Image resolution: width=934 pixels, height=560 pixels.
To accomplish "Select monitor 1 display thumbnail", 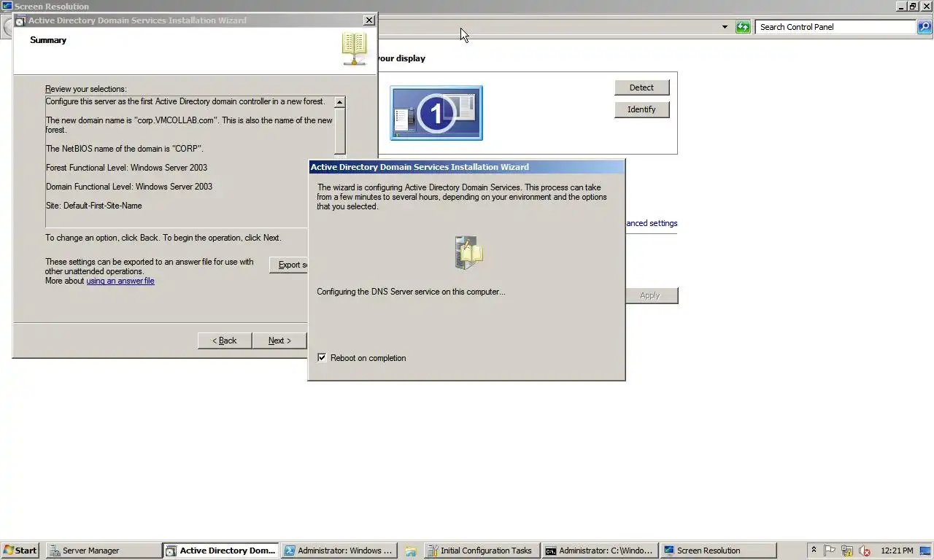I will (436, 113).
